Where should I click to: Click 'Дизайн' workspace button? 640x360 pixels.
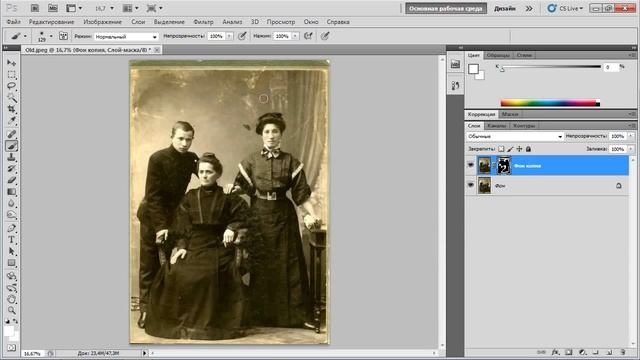click(x=505, y=8)
